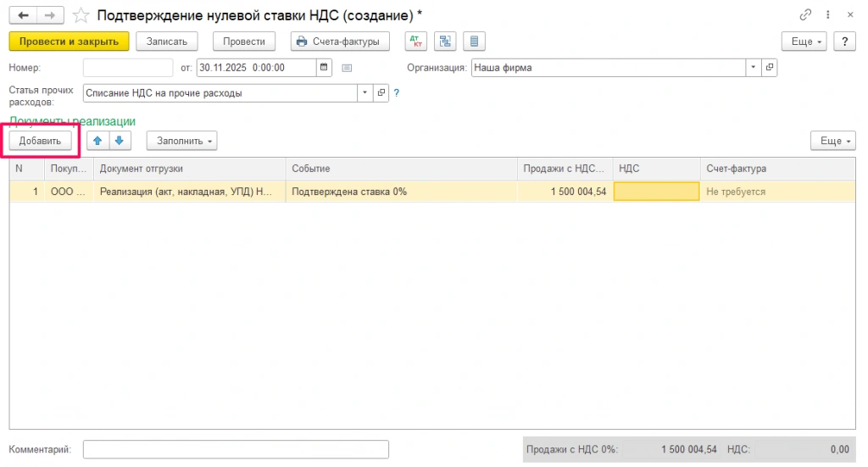868x467 pixels.
Task: Open Статья прочих расходов item form icon
Action: [381, 93]
